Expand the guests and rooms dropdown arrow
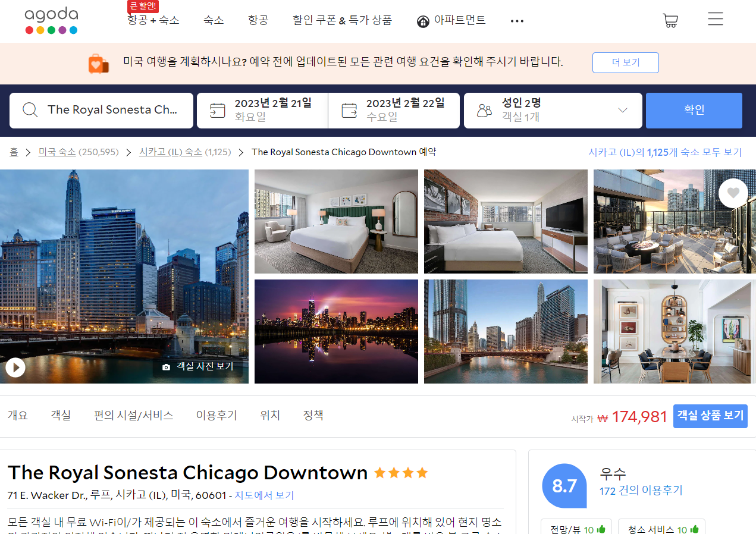 click(623, 110)
